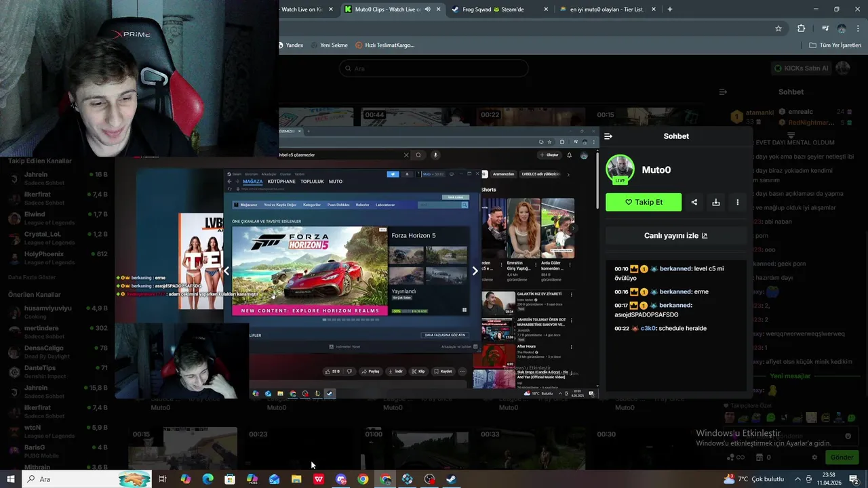Open DensaCaligo recommended channel
Screen dimensions: 868x488
coord(58,352)
